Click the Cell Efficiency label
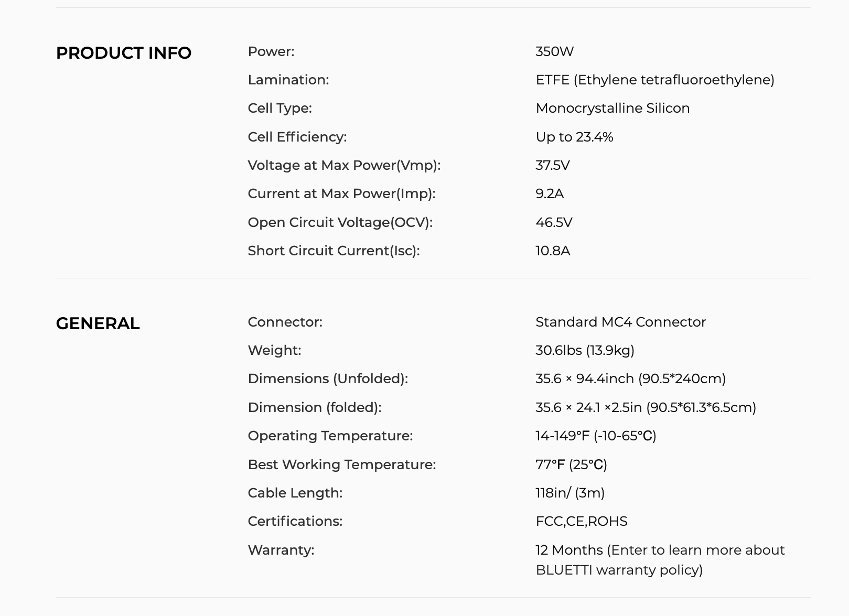 click(x=297, y=137)
